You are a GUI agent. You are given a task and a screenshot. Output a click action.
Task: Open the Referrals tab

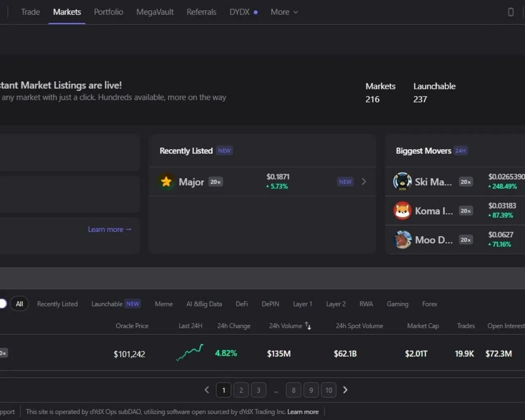pos(201,12)
